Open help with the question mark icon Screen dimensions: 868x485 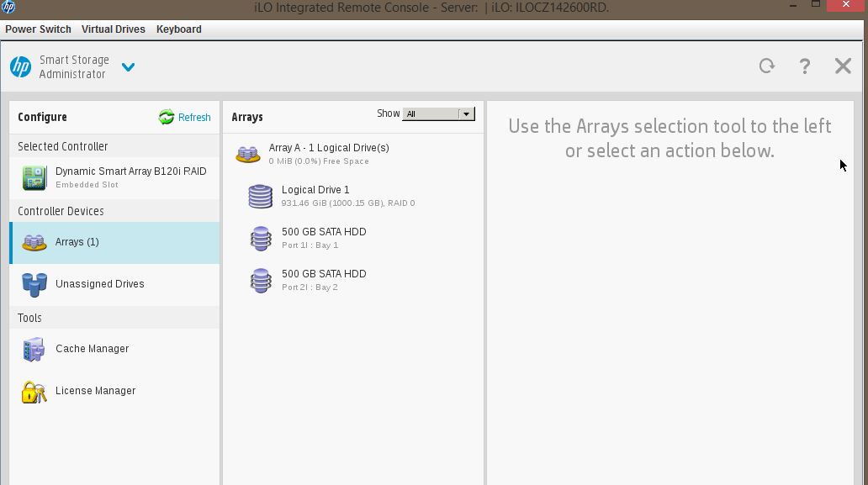tap(805, 66)
